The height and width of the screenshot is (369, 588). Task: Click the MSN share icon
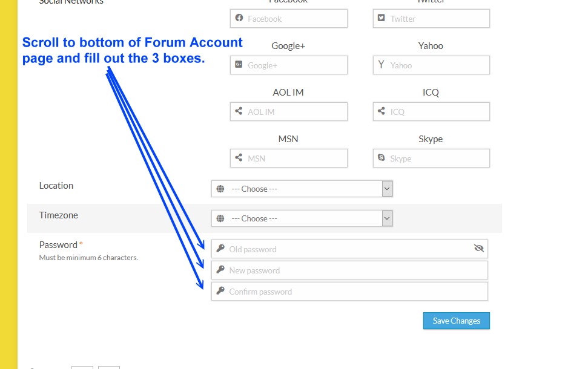[239, 158]
